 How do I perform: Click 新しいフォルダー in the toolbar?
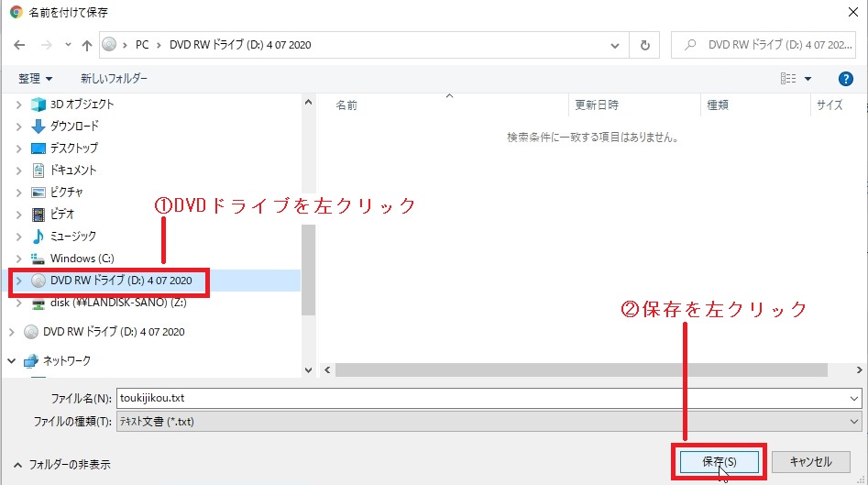point(114,79)
